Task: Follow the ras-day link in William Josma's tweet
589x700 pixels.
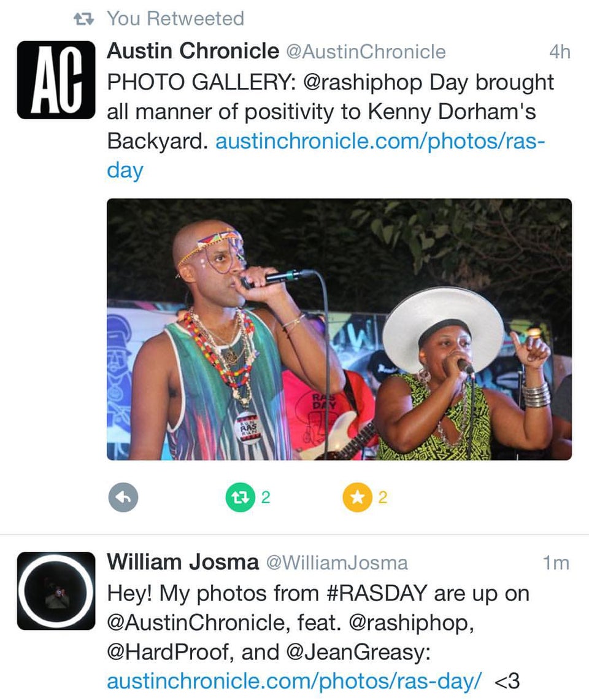Action: point(294,680)
